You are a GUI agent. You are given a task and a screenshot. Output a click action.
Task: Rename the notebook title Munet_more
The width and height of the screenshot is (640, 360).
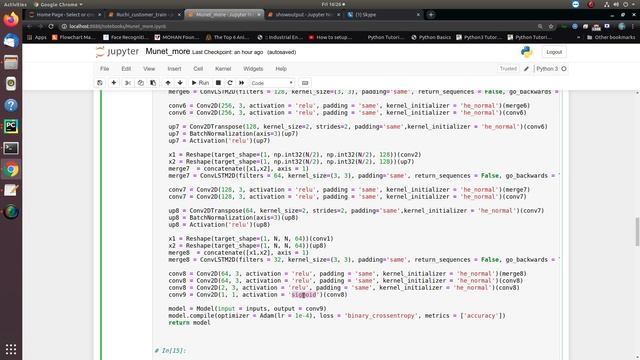167,52
